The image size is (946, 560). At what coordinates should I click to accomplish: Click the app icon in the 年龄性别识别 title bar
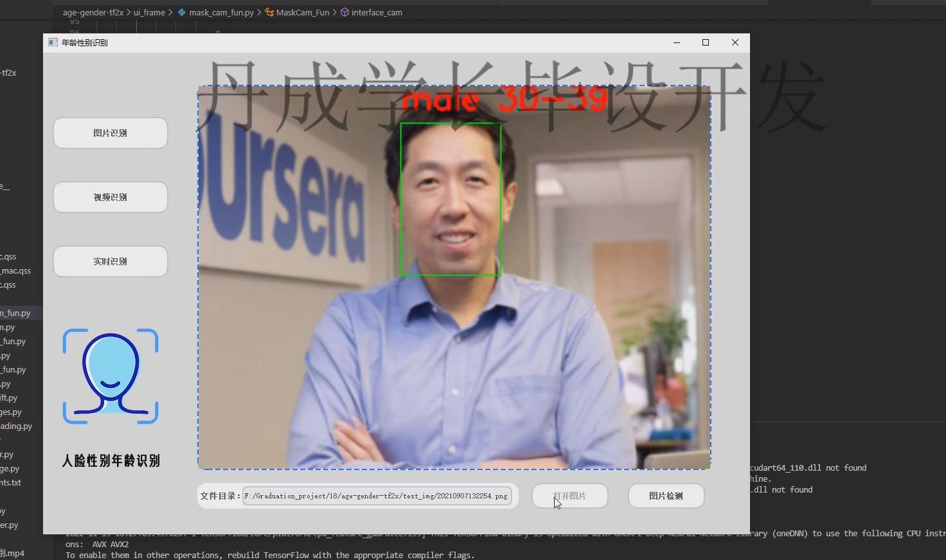click(53, 42)
